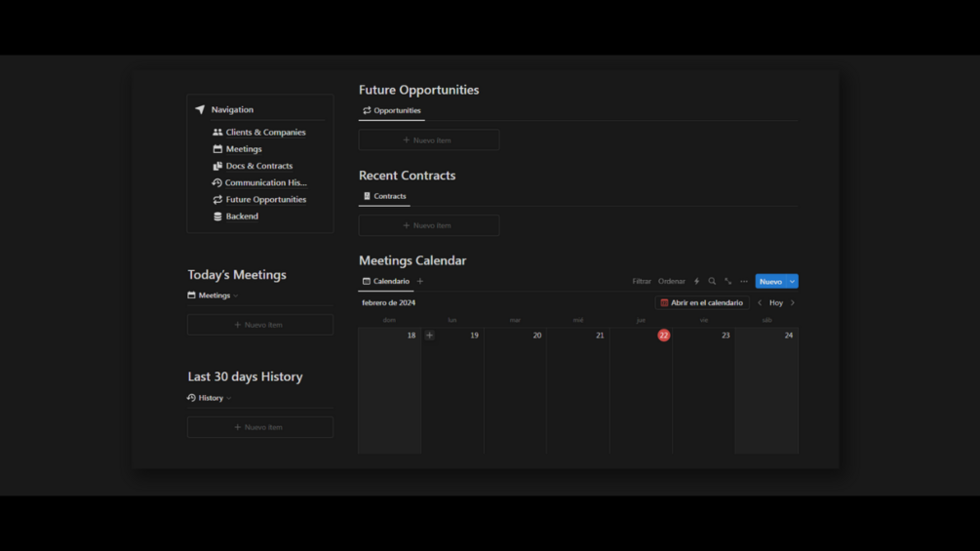Select today's date 22 in calendar
The height and width of the screenshot is (551, 980).
coord(664,335)
